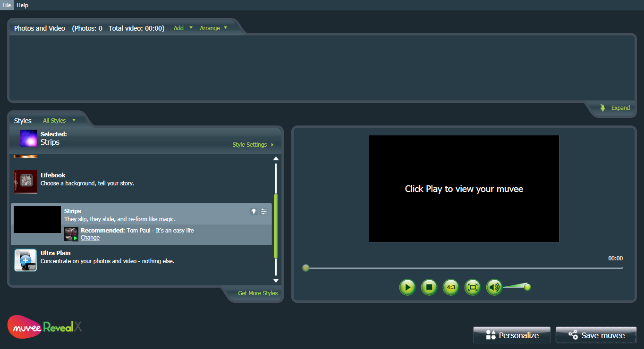
Task: Mute the preview volume speaker
Action: pyautogui.click(x=494, y=287)
